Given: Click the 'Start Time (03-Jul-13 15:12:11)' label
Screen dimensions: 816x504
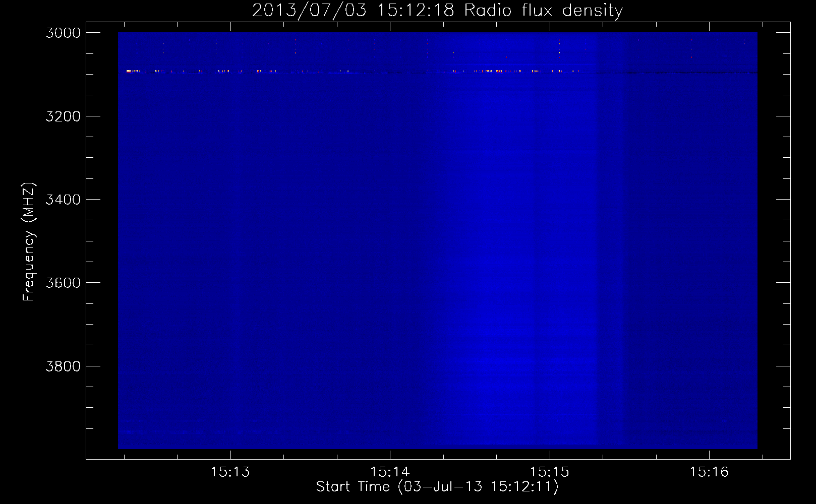Looking at the screenshot, I should 437,487.
